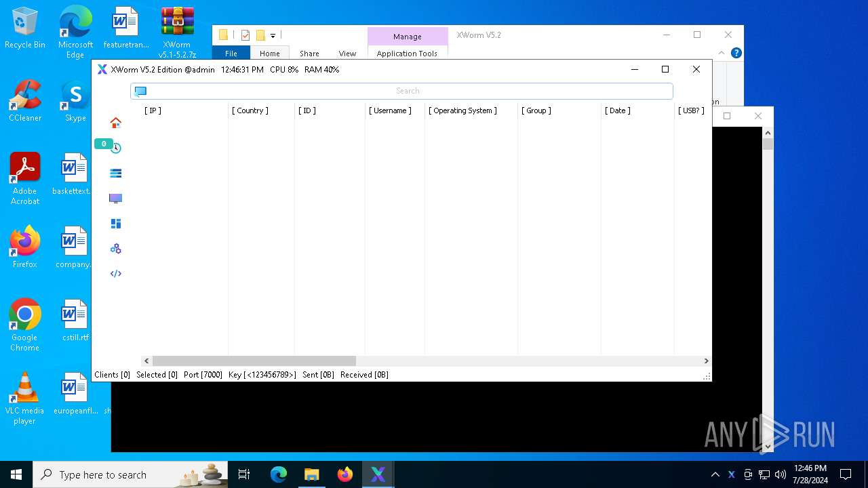
Task: Open File tab in Explorer window
Action: coord(231,54)
